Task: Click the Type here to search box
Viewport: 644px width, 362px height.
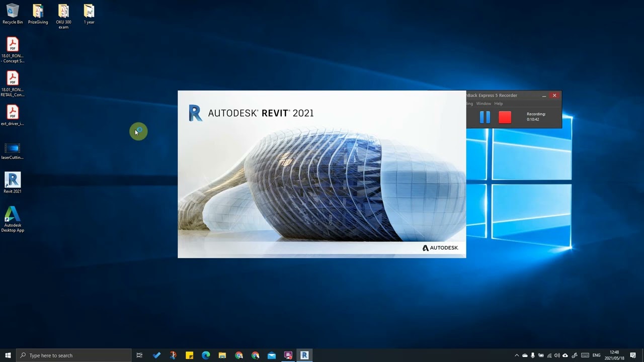Action: pyautogui.click(x=74, y=355)
